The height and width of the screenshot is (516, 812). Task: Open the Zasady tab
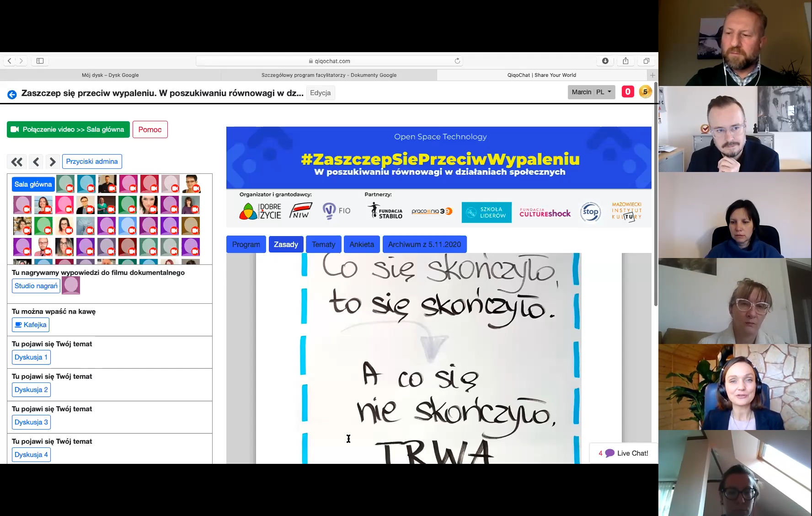[x=286, y=244]
